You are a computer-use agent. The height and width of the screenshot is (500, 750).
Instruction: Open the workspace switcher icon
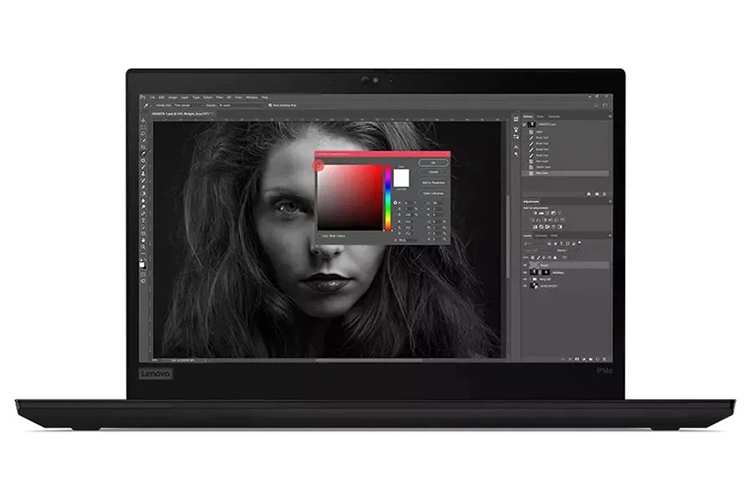tap(605, 105)
